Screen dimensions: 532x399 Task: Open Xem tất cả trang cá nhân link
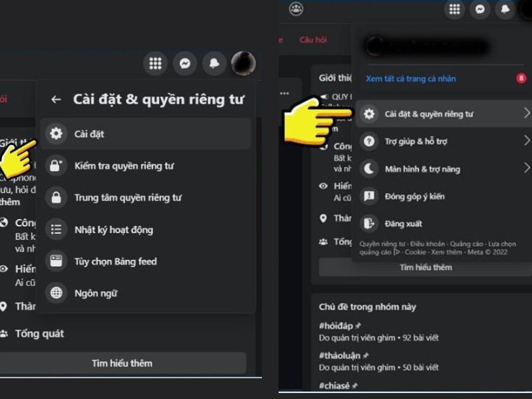(411, 78)
